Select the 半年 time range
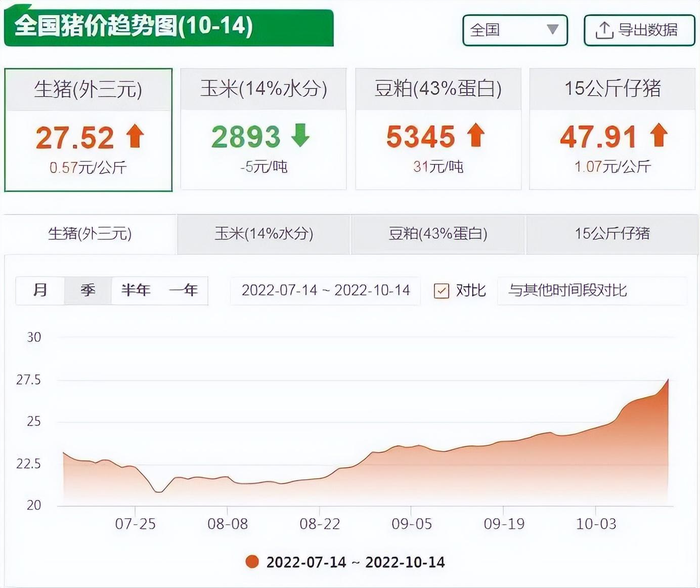700x588 pixels. point(136,290)
